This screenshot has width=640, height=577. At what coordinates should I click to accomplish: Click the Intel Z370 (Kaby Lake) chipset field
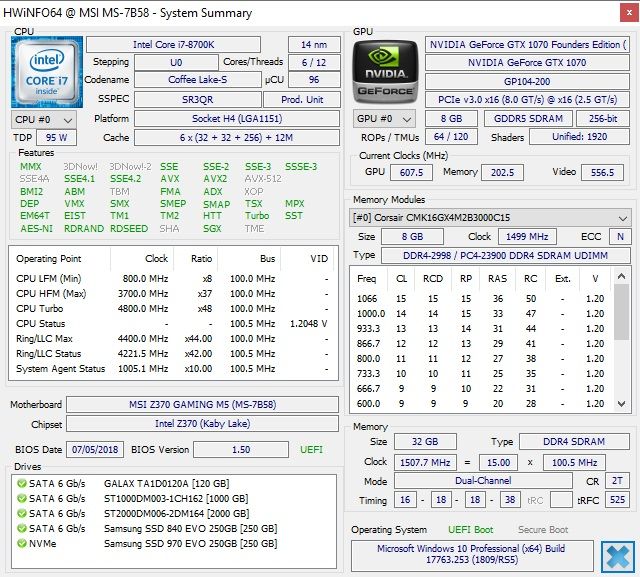point(202,424)
